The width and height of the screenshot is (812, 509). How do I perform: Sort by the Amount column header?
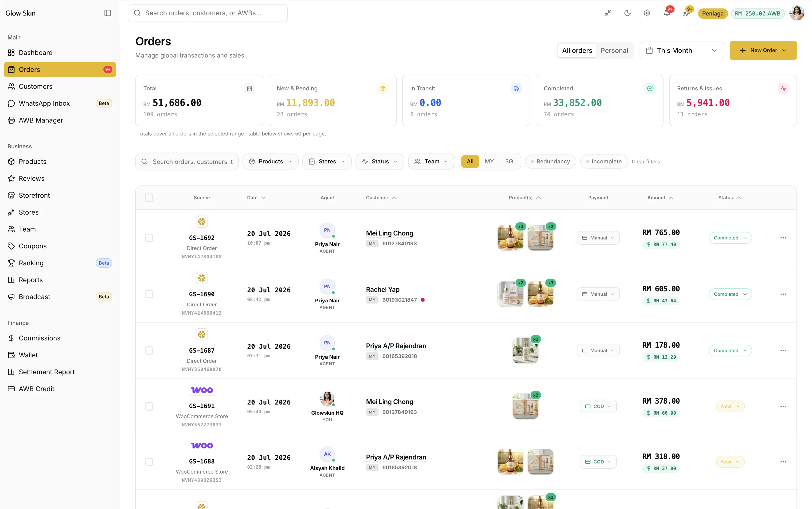click(x=660, y=198)
